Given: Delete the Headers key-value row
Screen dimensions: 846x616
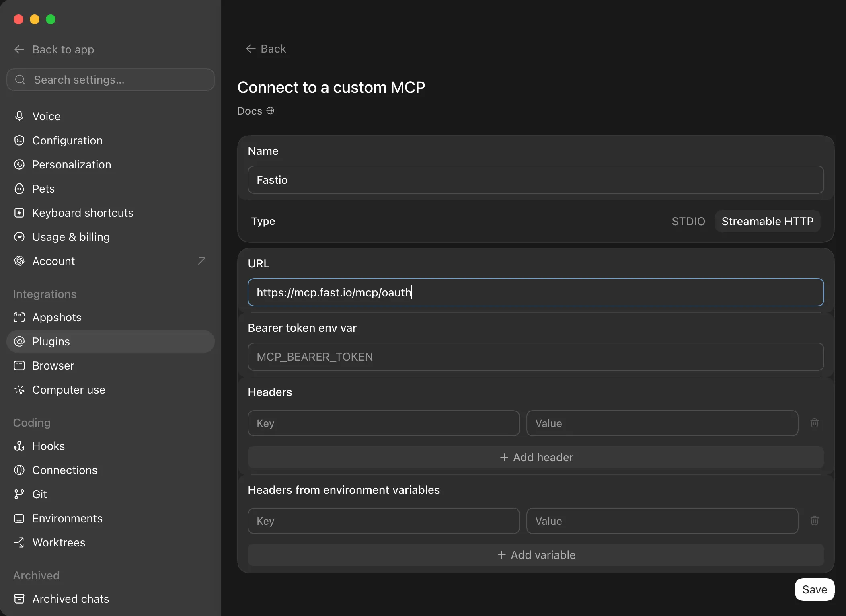Looking at the screenshot, I should [x=815, y=423].
